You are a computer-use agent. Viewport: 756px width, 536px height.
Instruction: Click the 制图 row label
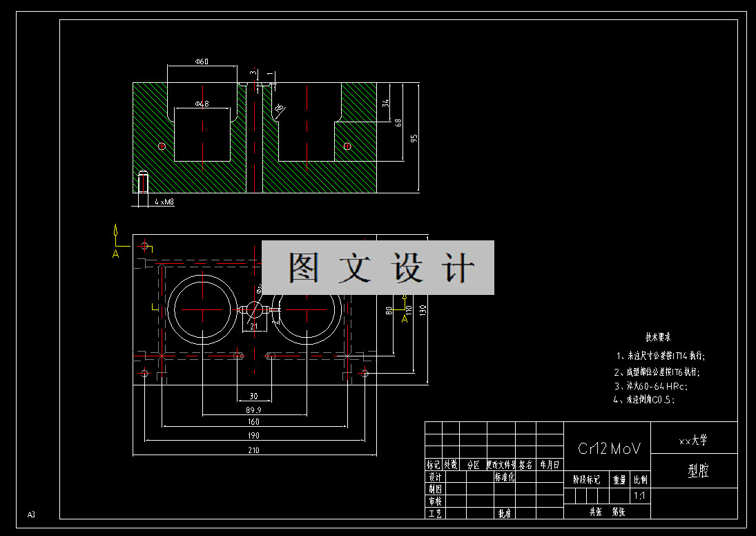click(435, 489)
